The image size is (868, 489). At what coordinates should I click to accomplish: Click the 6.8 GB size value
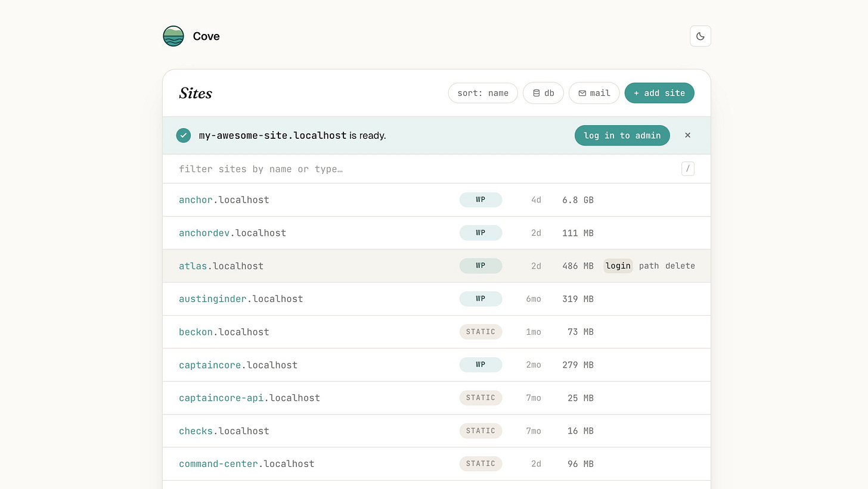[578, 200]
